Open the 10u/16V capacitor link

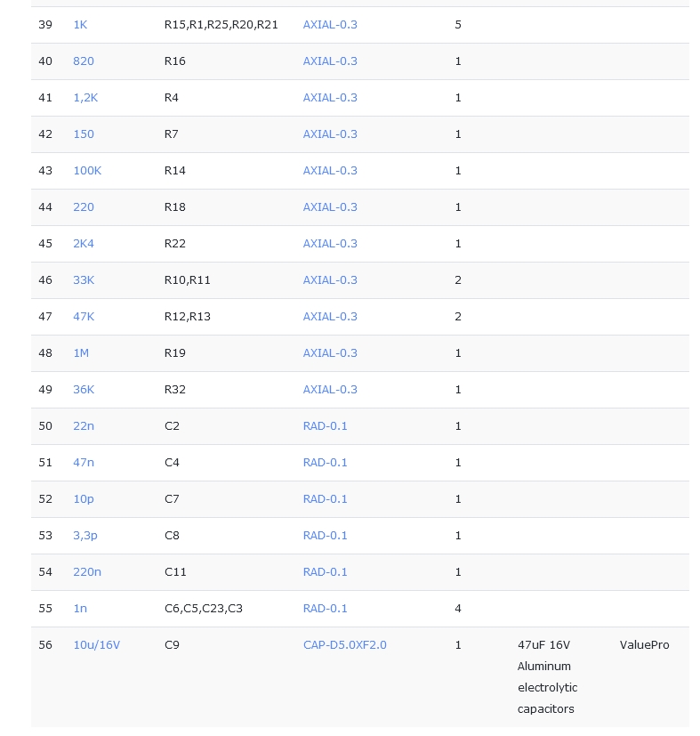click(96, 645)
